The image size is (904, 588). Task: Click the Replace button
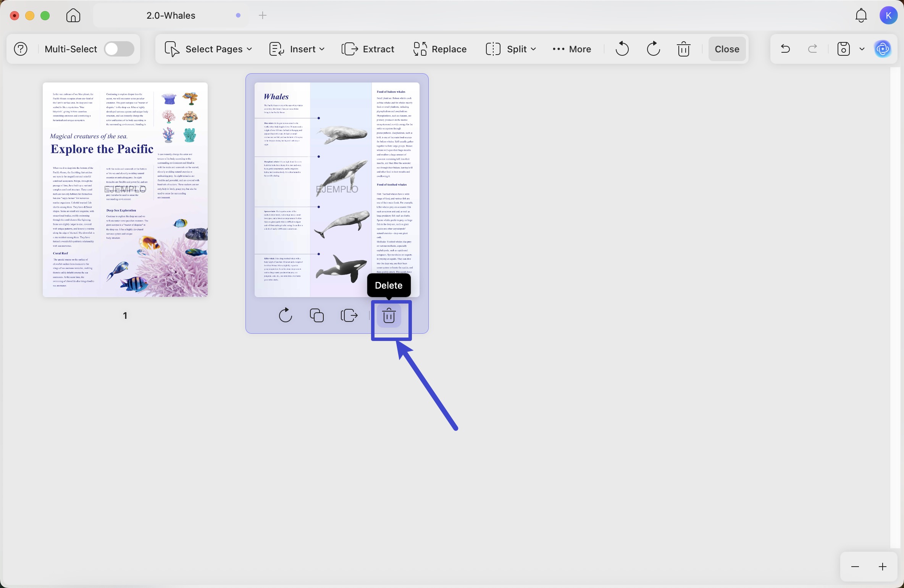tap(440, 49)
